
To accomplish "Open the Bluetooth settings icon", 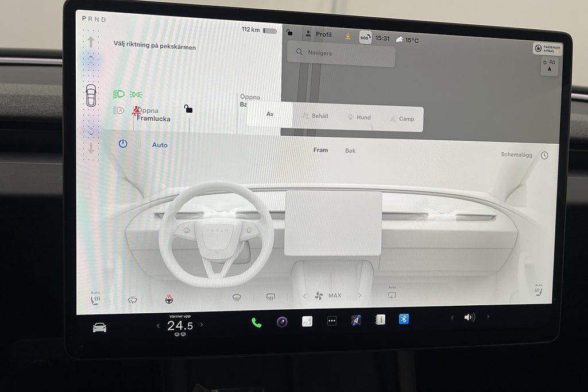I will coord(404,319).
